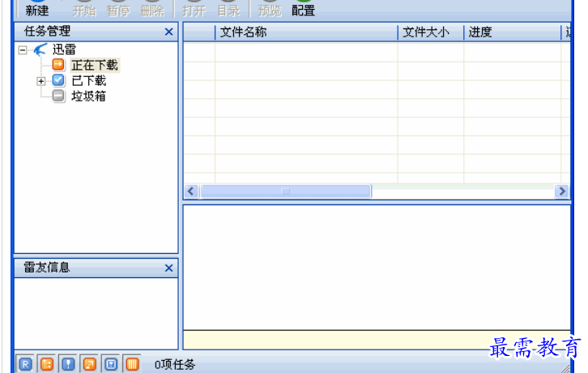Click the blue checkmark icon beside 已下载
The image size is (588, 373).
(x=58, y=80)
